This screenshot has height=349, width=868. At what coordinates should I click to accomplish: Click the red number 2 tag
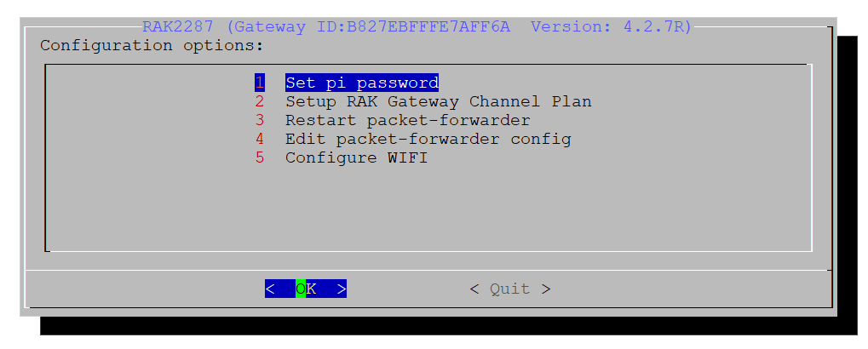tap(260, 102)
